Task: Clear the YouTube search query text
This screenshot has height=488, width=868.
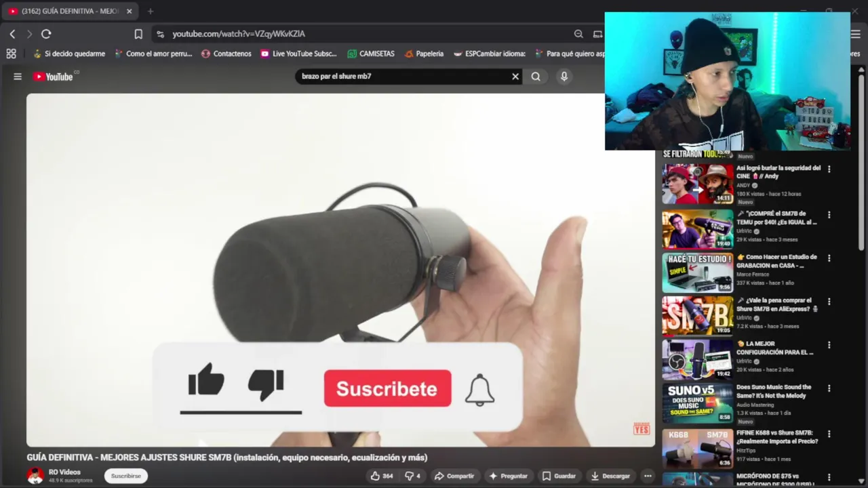Action: pos(515,77)
